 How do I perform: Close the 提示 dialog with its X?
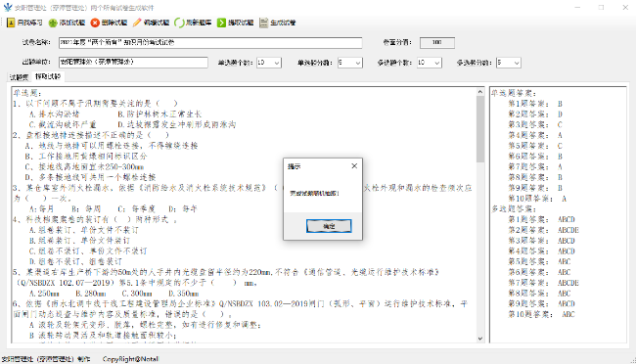354,166
